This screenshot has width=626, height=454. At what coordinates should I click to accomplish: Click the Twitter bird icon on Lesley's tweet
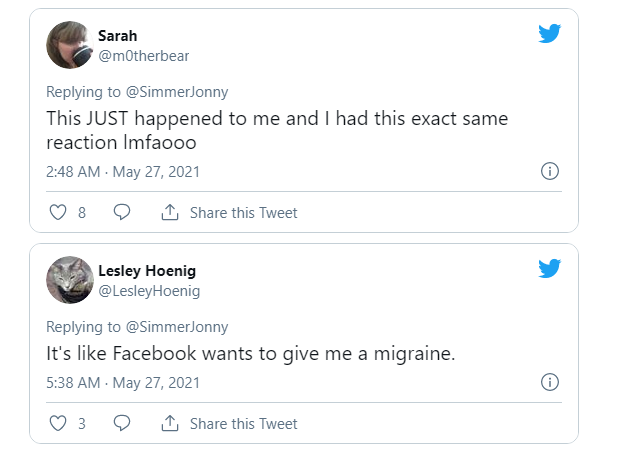(549, 268)
